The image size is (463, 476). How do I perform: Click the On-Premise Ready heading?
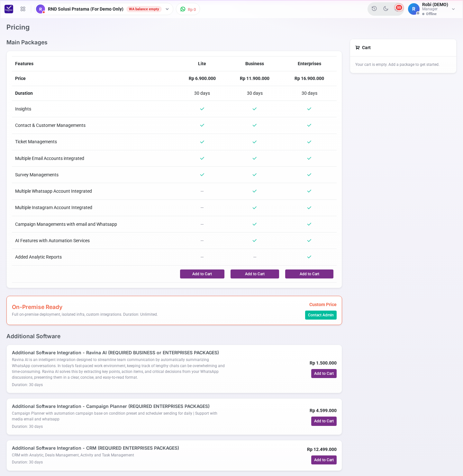tap(37, 307)
